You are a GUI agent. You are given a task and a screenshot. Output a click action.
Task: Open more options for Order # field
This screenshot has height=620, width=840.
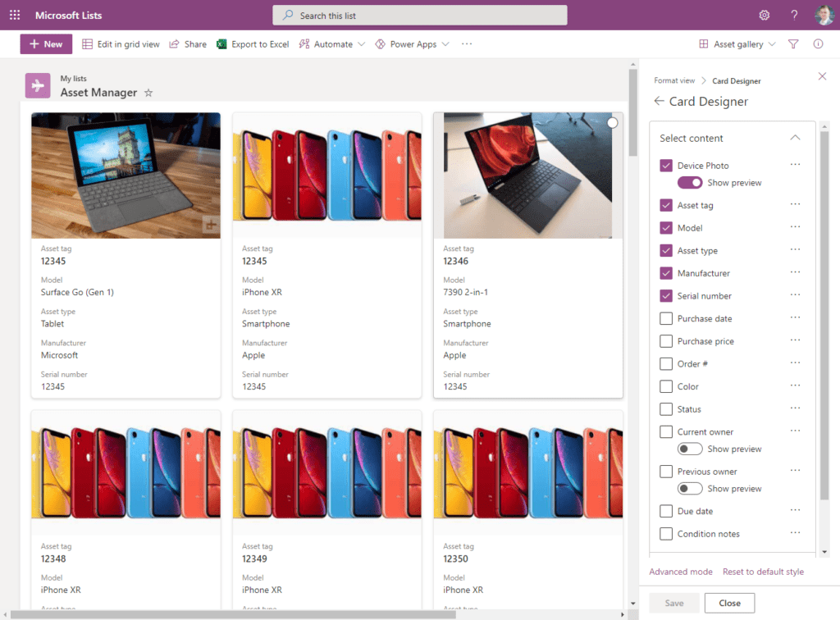(x=795, y=363)
